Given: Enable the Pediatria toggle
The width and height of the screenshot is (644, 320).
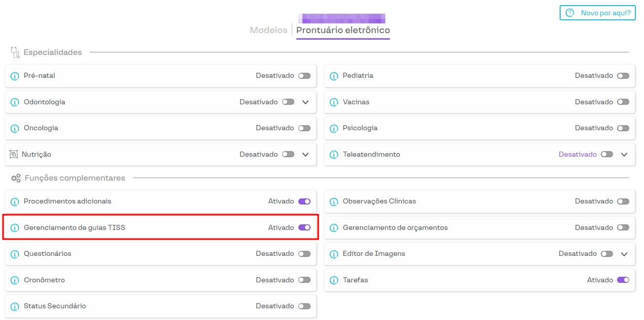Looking at the screenshot, I should click(623, 76).
